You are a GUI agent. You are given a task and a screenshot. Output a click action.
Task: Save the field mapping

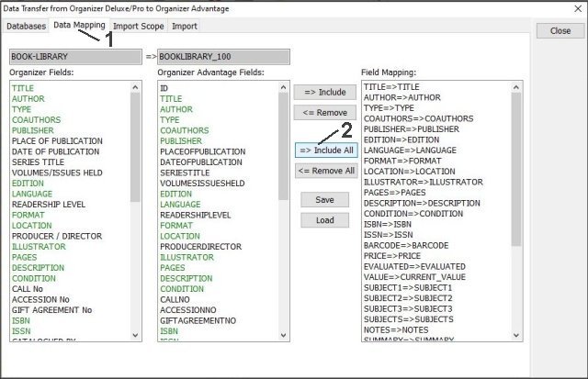pos(324,200)
